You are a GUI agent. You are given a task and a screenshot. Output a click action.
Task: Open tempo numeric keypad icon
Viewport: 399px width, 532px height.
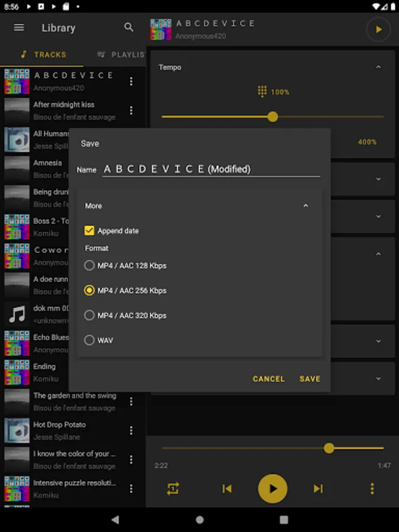[262, 92]
